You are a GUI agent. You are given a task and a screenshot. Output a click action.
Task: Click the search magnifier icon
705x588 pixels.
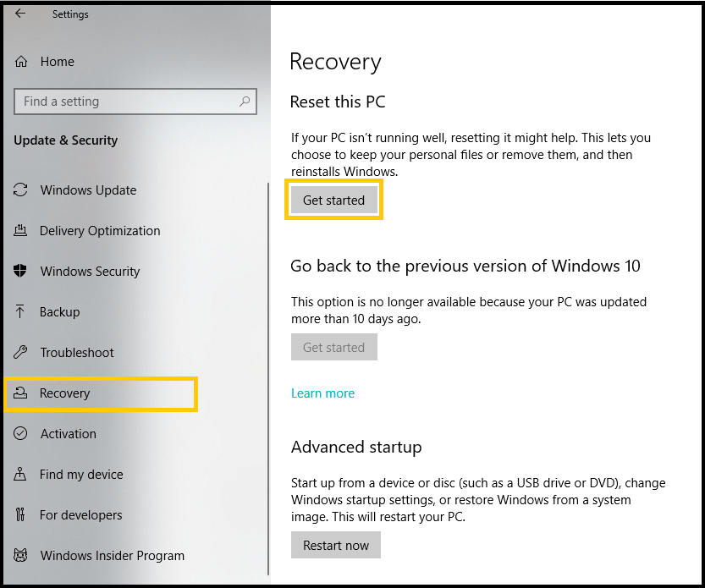245,101
